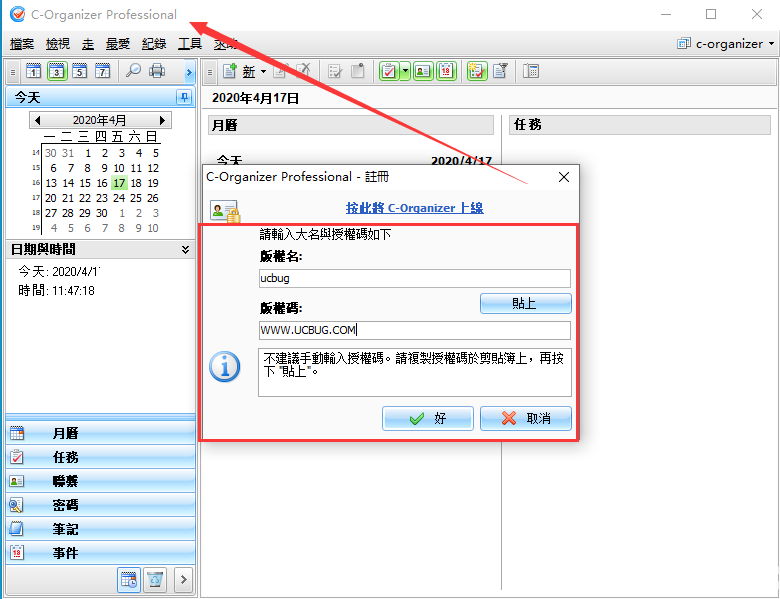Open the 檢視 menu
The image size is (780, 599).
[58, 44]
